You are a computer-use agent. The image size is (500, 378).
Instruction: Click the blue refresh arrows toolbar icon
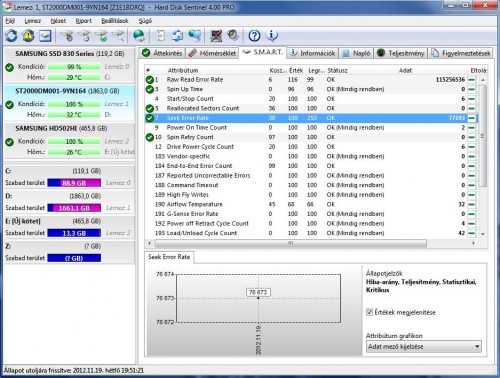pos(12,35)
